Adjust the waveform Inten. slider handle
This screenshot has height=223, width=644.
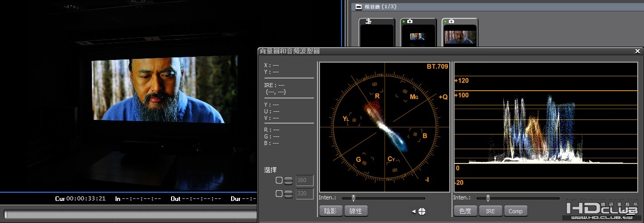tap(488, 198)
